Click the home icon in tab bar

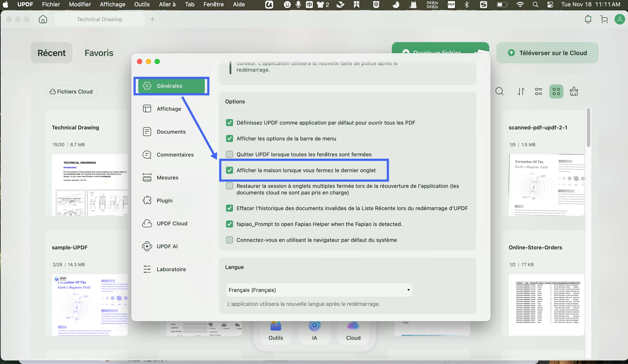click(43, 19)
